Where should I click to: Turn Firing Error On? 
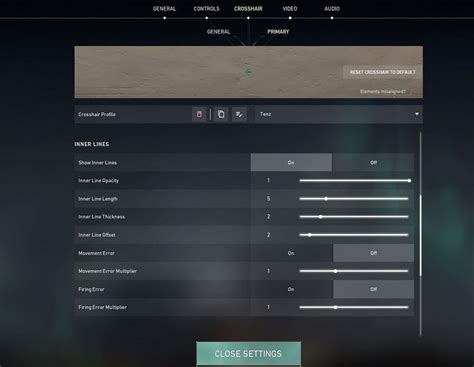(x=291, y=289)
